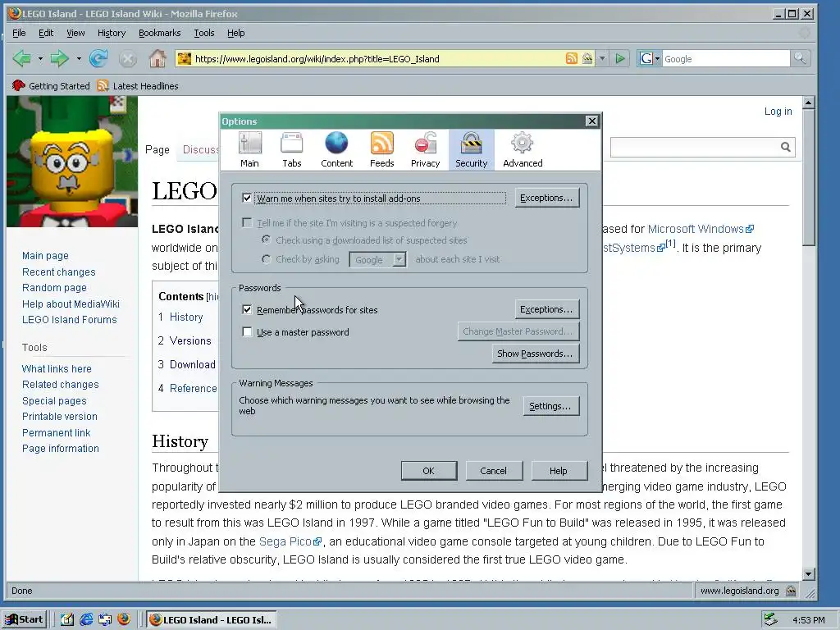Open Recent changes sidebar link
Screen dimensions: 840x630
[x=59, y=272]
